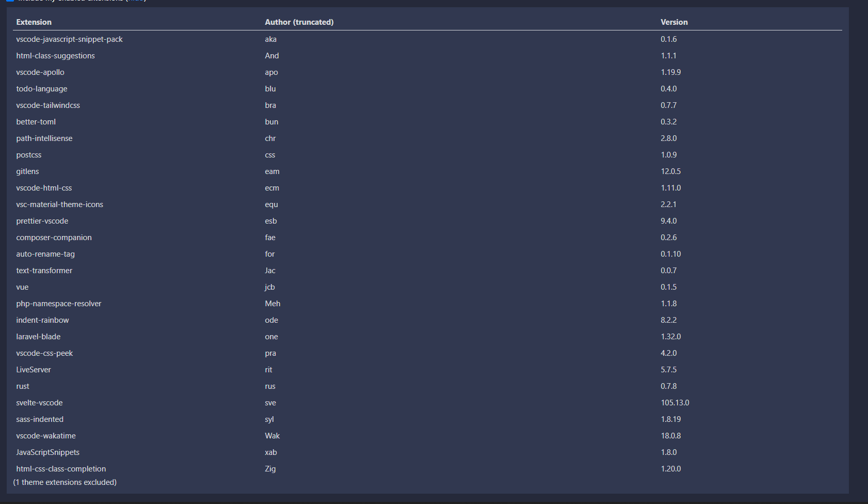Click author 'Zig' cell
Screen dimensions: 868x504
[270, 469]
